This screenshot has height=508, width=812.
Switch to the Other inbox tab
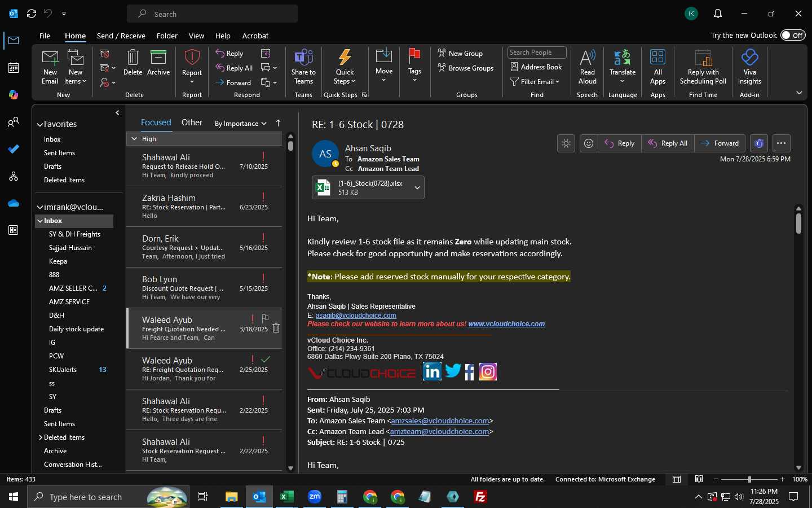point(192,122)
